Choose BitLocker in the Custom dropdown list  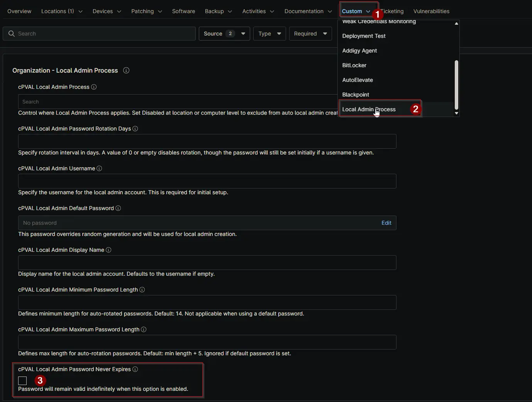(354, 65)
